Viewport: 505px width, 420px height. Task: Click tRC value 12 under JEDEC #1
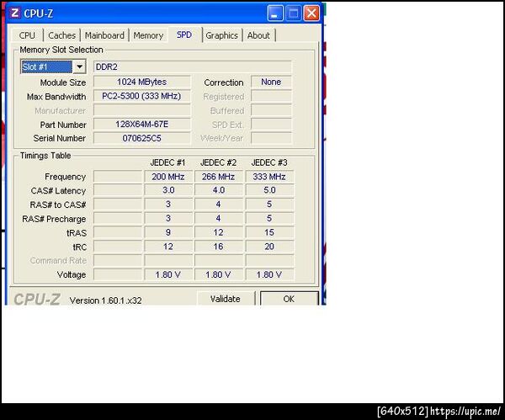click(x=168, y=247)
